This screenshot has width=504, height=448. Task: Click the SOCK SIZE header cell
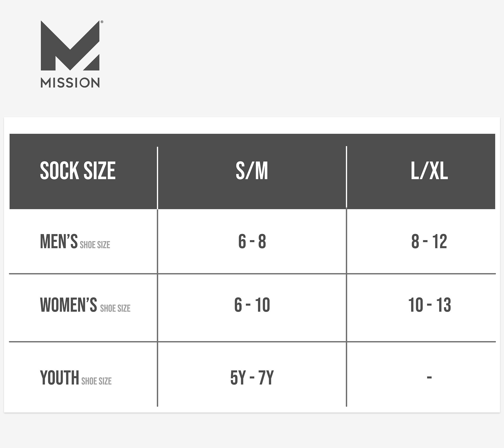coord(78,171)
